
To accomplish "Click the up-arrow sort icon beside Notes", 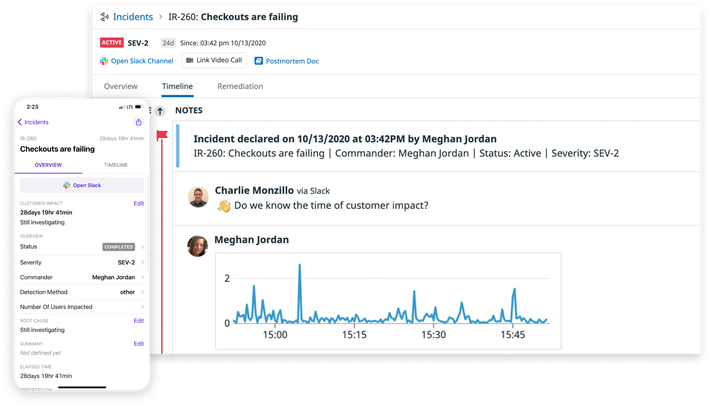I will tap(159, 111).
